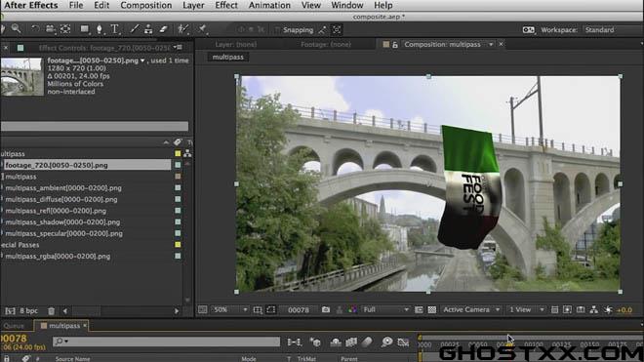This screenshot has height=362, width=644.
Task: Toggle the Snapping checkbox
Action: (x=278, y=30)
